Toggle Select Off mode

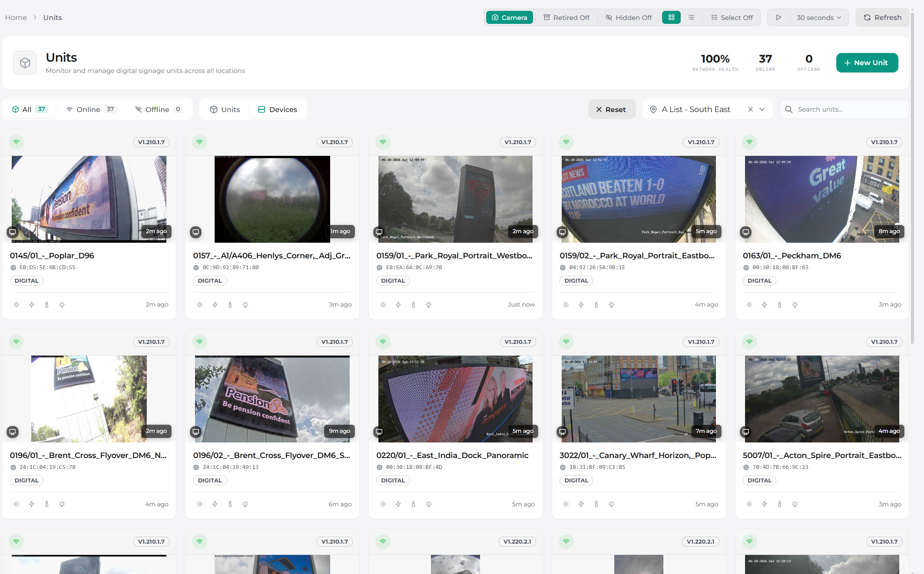tap(732, 17)
